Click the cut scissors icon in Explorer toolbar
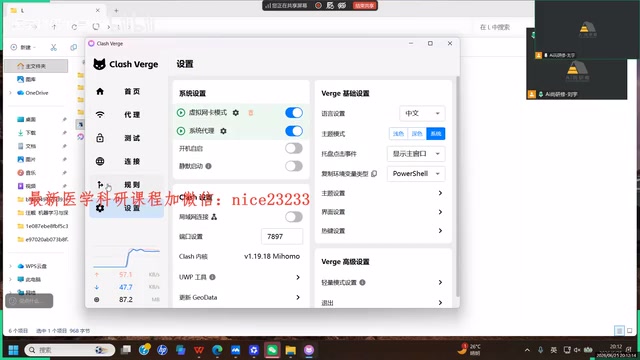 coord(53,47)
